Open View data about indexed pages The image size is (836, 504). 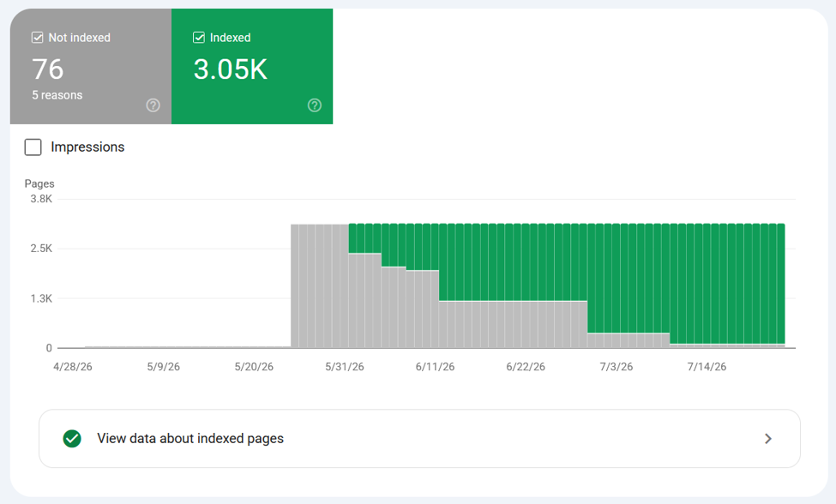click(x=419, y=439)
